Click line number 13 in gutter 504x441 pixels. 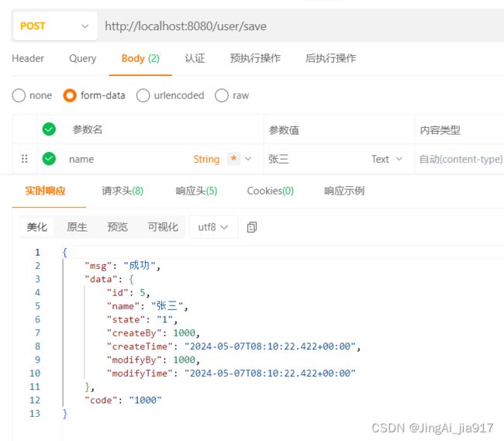pos(35,413)
